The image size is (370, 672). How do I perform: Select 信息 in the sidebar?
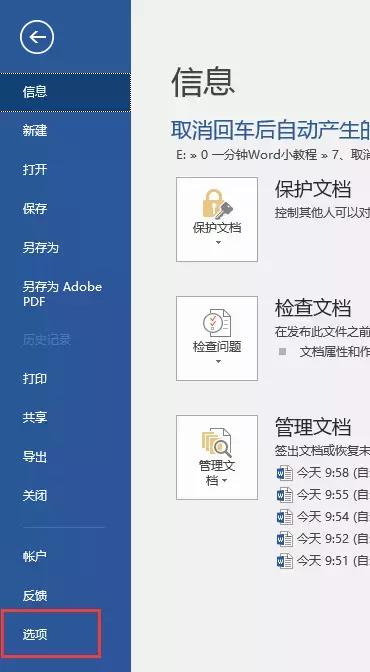point(65,92)
